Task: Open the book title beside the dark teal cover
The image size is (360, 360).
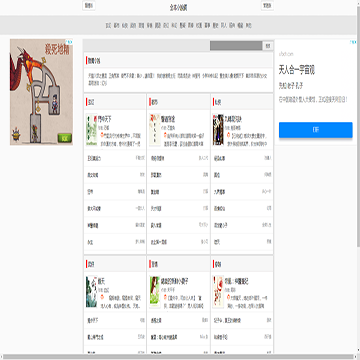Action: click(101, 281)
